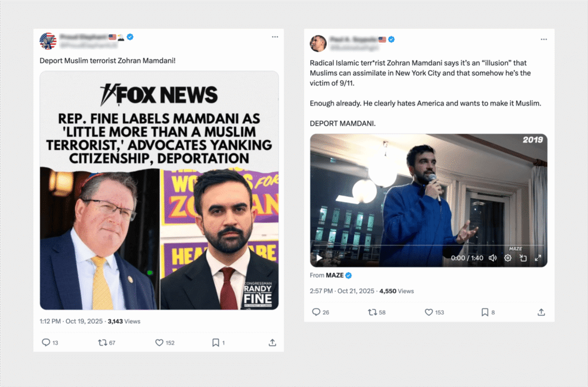Click the verified badge next to ProudElephant

click(x=130, y=37)
